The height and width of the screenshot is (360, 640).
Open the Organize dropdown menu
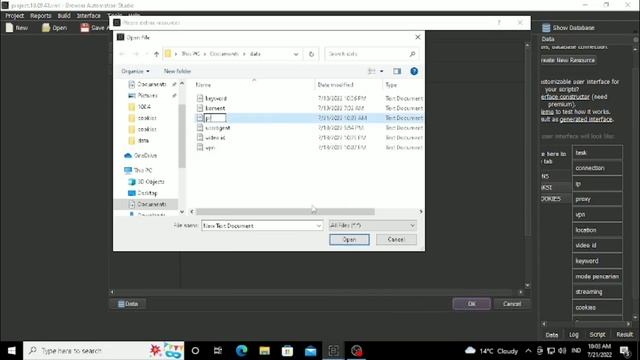tap(136, 71)
